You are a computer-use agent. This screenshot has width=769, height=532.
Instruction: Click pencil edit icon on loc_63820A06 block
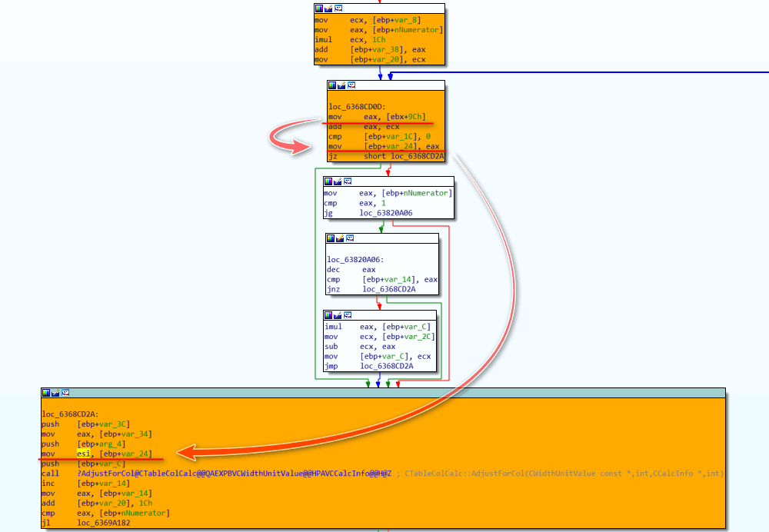(340, 238)
